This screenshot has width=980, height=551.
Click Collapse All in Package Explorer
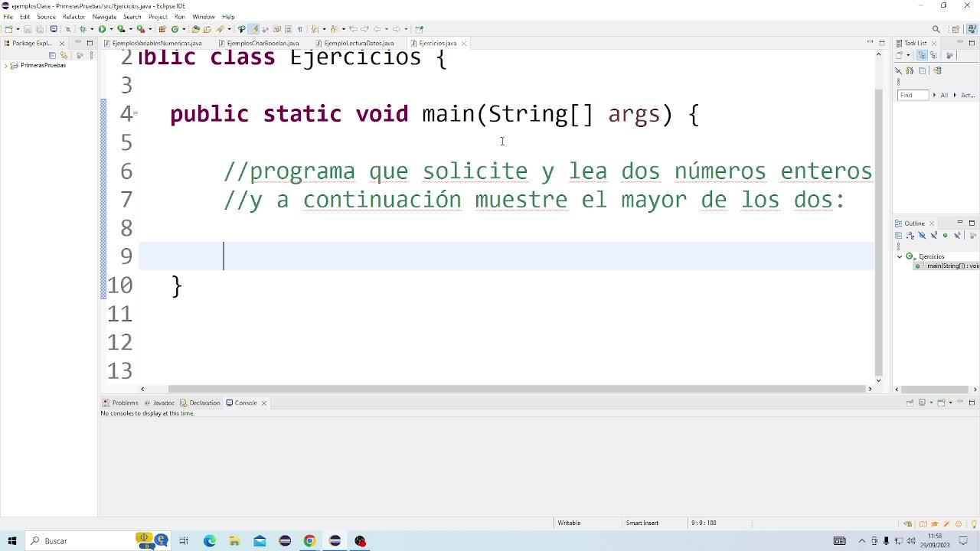pos(52,55)
